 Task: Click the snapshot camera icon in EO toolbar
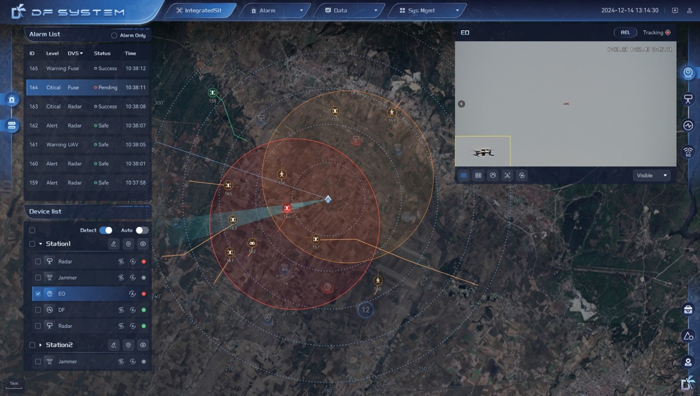tap(493, 175)
